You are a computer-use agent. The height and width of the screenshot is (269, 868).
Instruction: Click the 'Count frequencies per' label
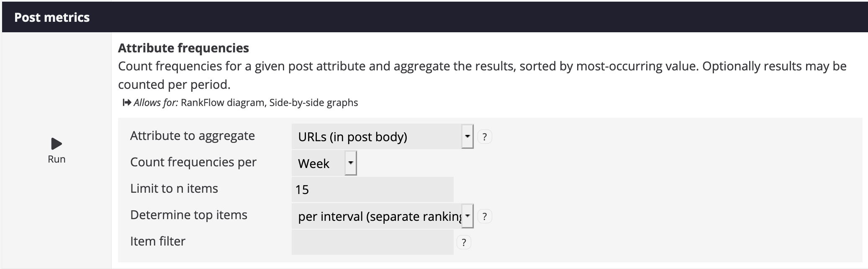click(193, 162)
